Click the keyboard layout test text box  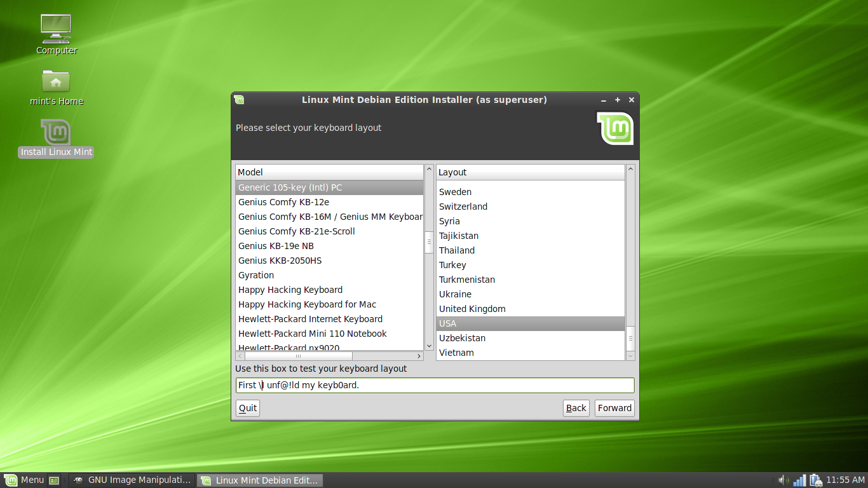[435, 385]
